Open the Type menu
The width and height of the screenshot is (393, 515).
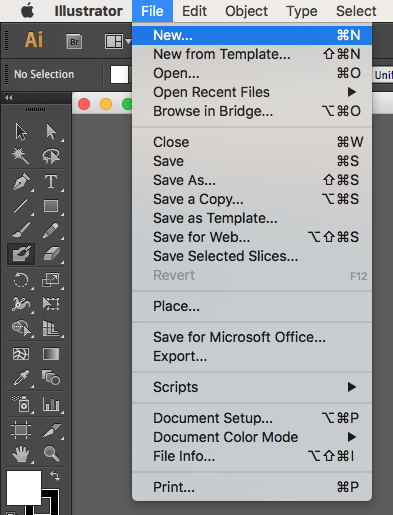[302, 11]
